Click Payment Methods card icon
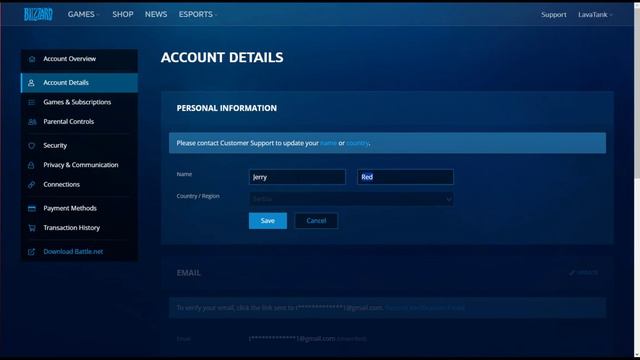Image resolution: width=640 pixels, height=360 pixels. click(32, 209)
